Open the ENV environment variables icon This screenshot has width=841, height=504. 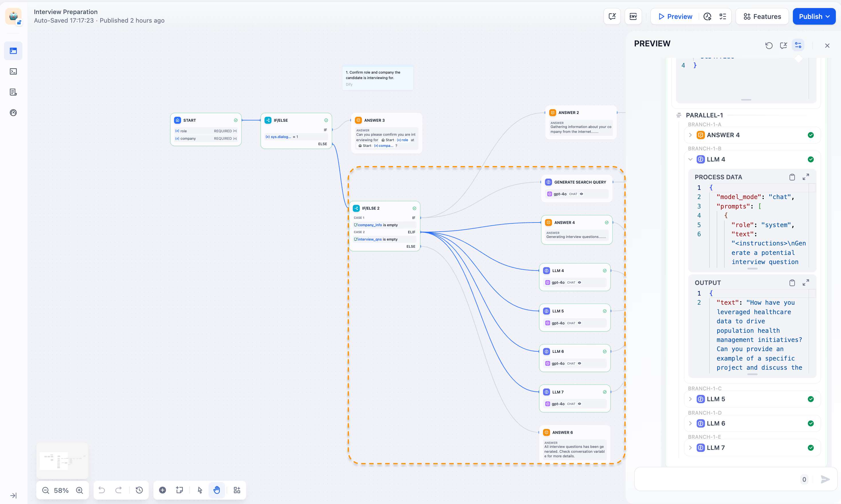633,16
